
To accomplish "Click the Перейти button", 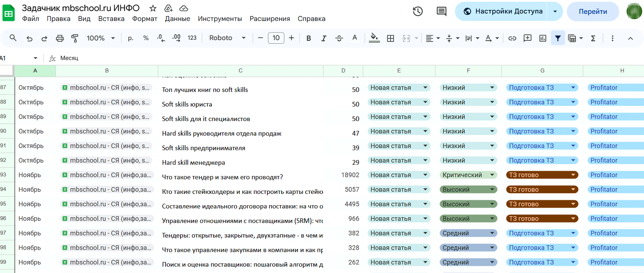I will (x=593, y=11).
